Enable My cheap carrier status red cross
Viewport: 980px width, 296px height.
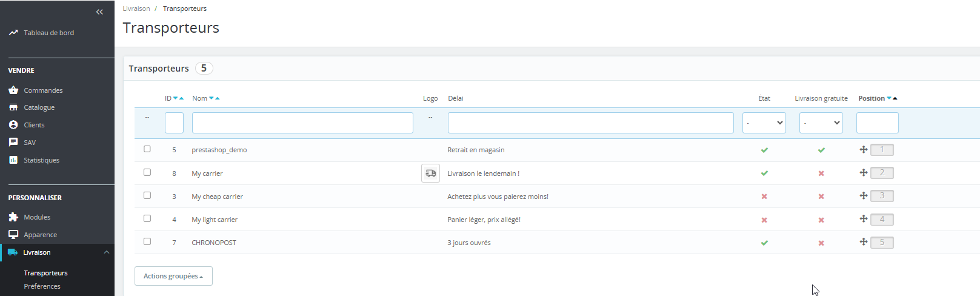point(764,197)
